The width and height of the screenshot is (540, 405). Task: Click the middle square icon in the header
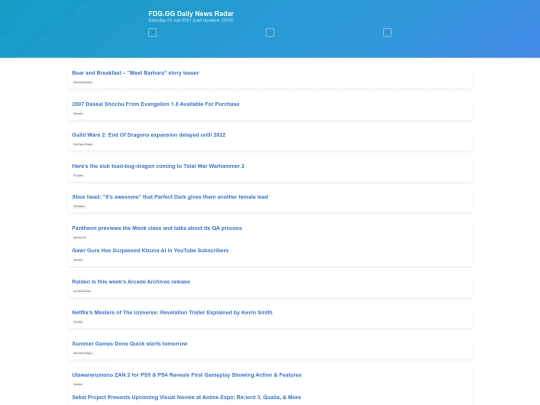click(x=270, y=32)
